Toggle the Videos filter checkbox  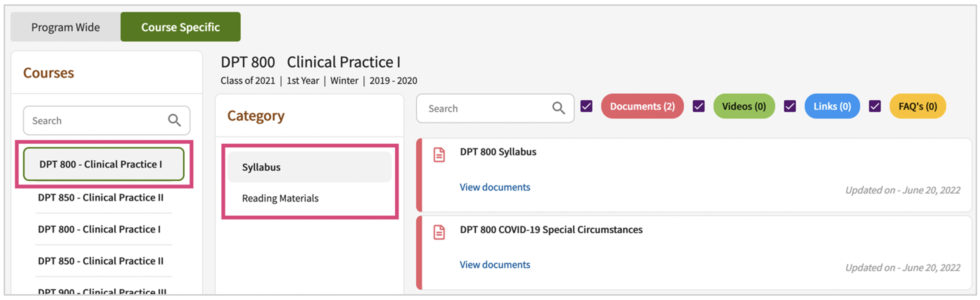(699, 106)
